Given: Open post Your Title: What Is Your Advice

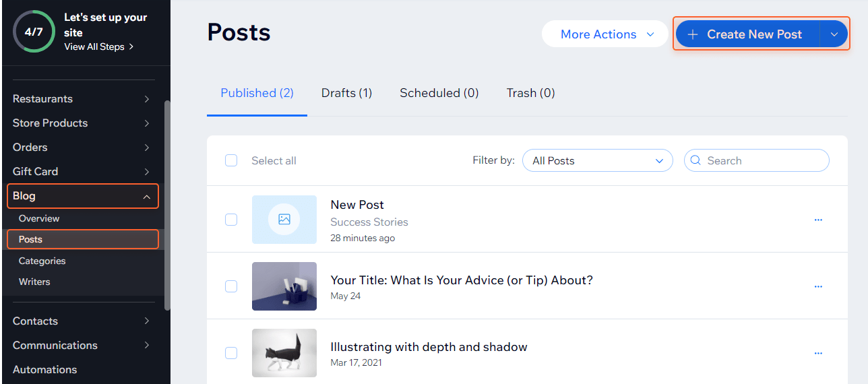Looking at the screenshot, I should [462, 280].
